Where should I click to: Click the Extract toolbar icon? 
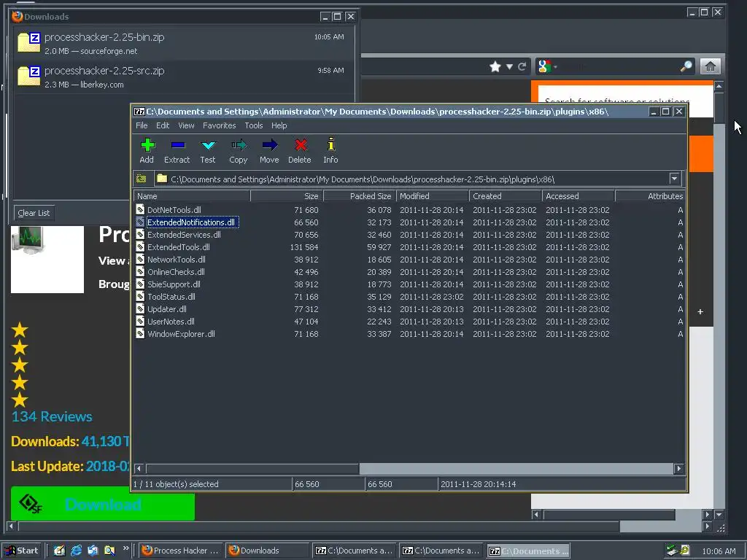click(x=177, y=145)
